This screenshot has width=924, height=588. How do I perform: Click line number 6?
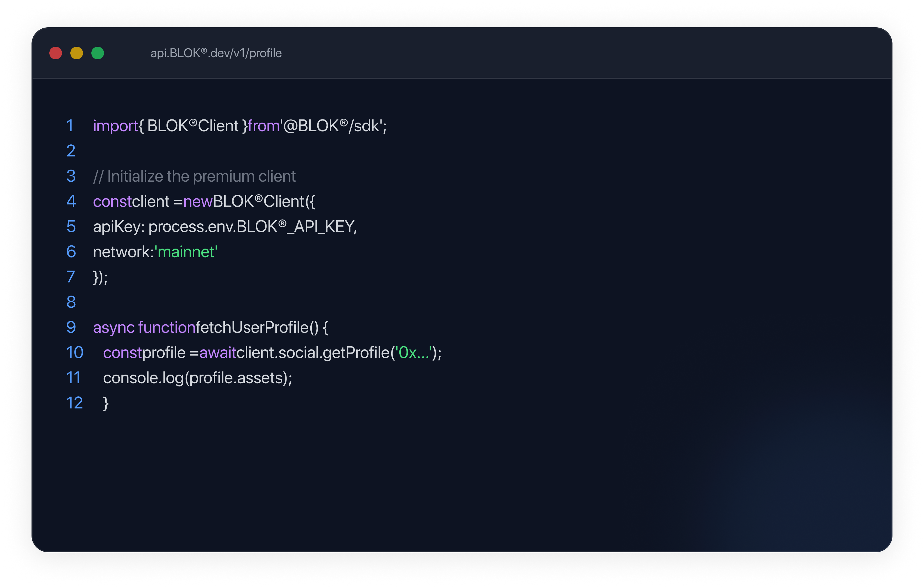pos(71,252)
